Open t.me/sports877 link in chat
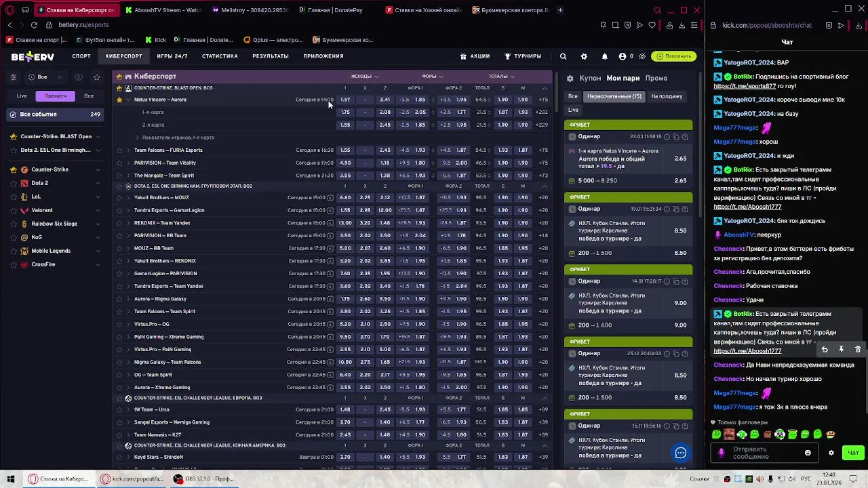 tap(745, 87)
